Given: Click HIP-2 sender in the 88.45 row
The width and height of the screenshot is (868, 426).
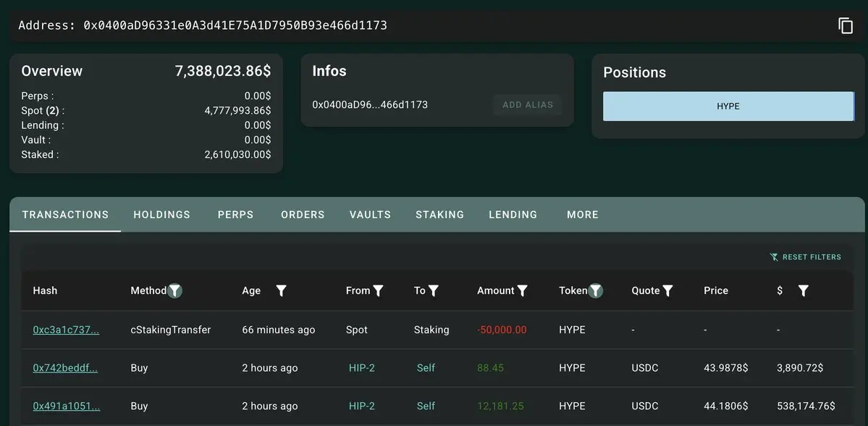Looking at the screenshot, I should (361, 368).
